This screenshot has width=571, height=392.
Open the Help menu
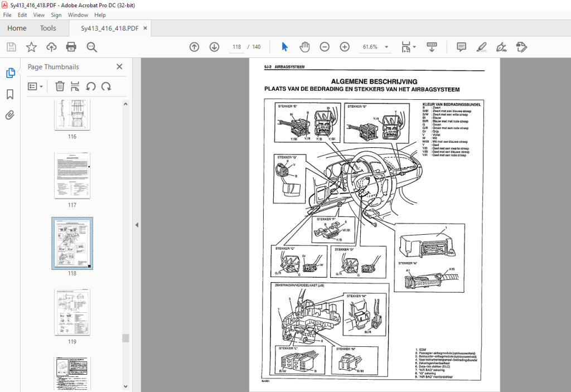click(100, 15)
